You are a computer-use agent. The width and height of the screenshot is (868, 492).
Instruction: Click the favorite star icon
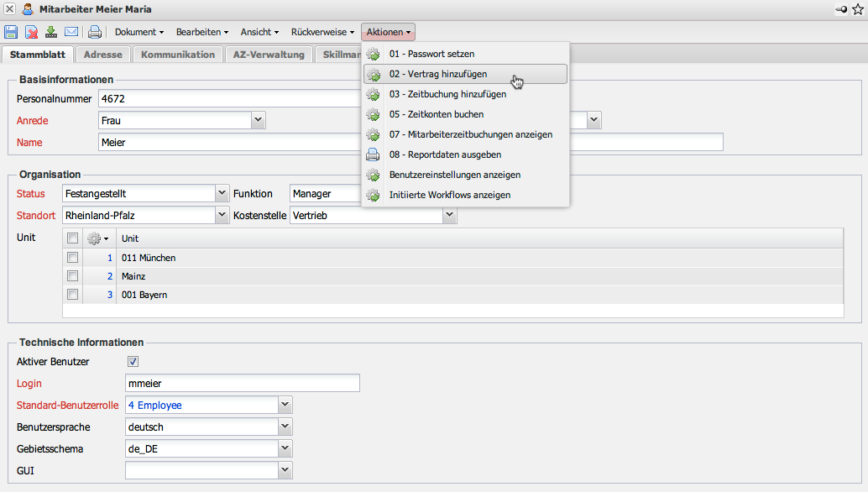pyautogui.click(x=857, y=9)
